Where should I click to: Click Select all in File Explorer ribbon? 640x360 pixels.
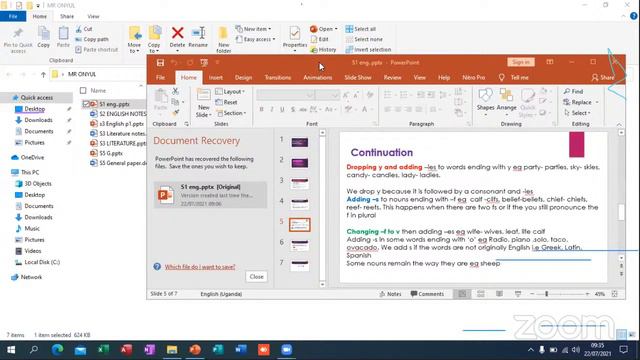coord(361,29)
